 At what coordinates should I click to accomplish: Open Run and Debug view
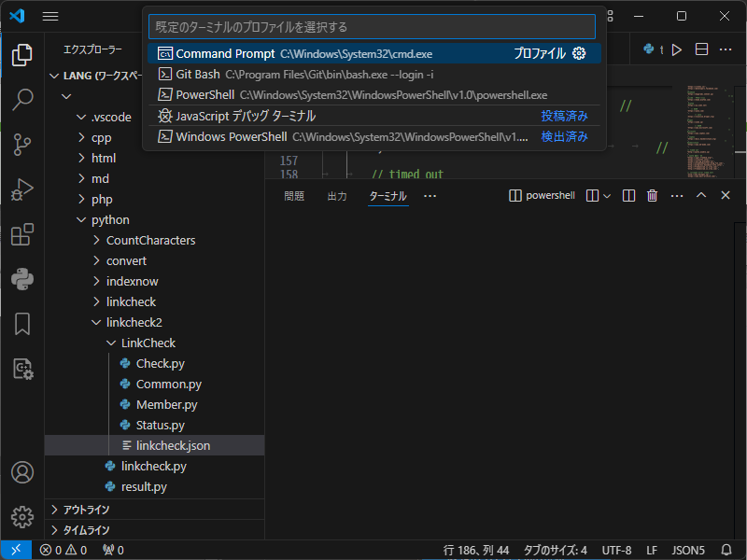click(x=21, y=189)
